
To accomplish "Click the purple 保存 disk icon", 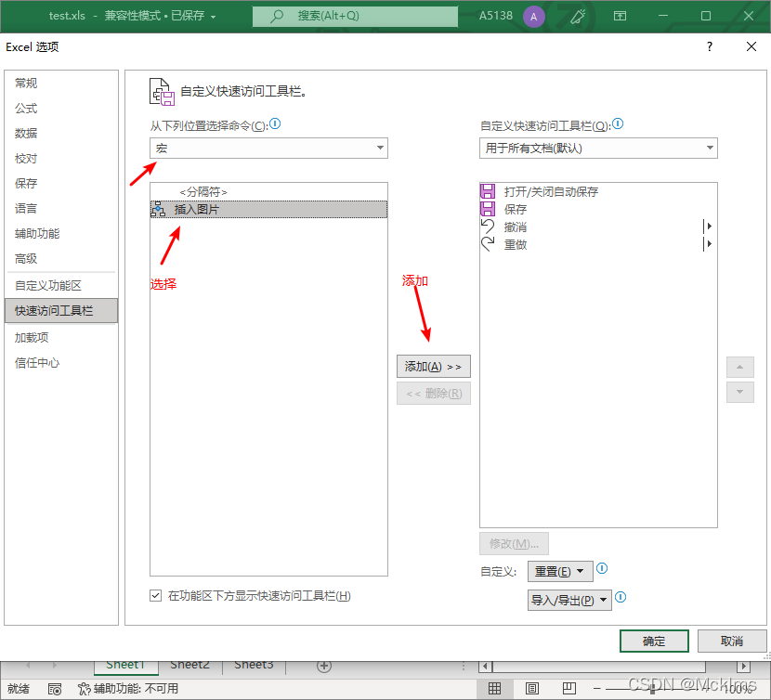I will [488, 209].
